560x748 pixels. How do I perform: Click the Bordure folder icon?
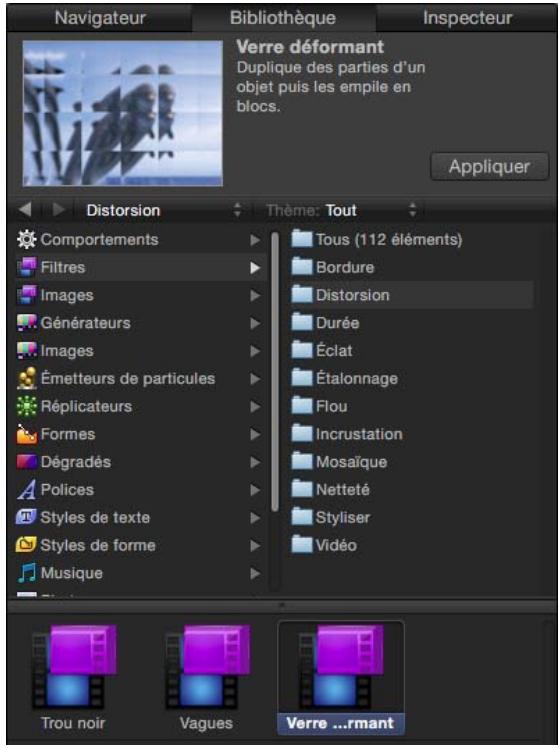[301, 267]
